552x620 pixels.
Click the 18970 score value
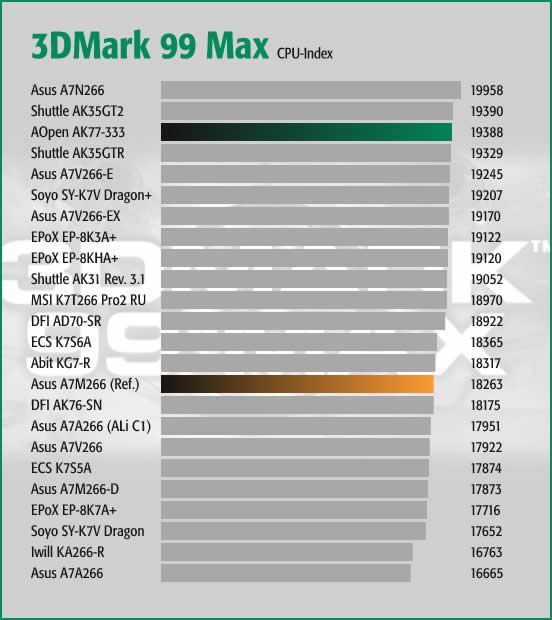(487, 300)
